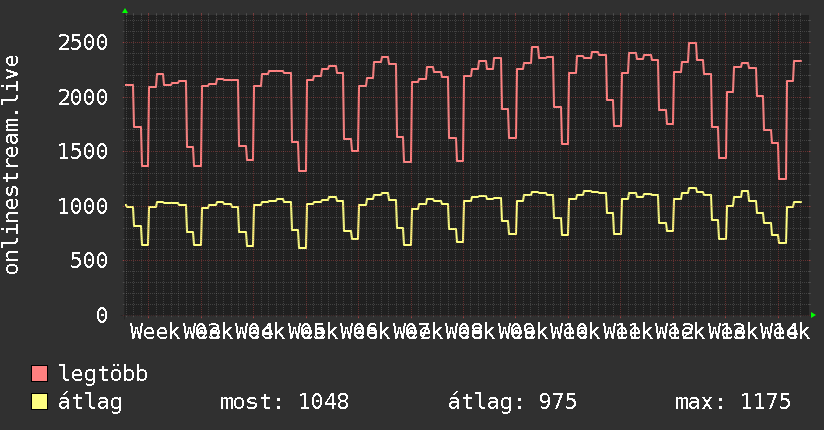Click the red legtöbb legend swatch
824x430 pixels.
point(40,374)
